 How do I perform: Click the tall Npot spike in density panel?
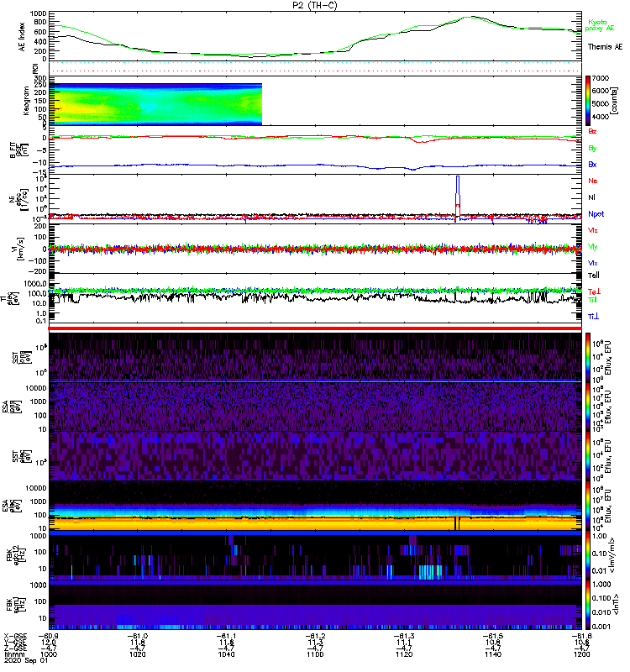pyautogui.click(x=458, y=197)
